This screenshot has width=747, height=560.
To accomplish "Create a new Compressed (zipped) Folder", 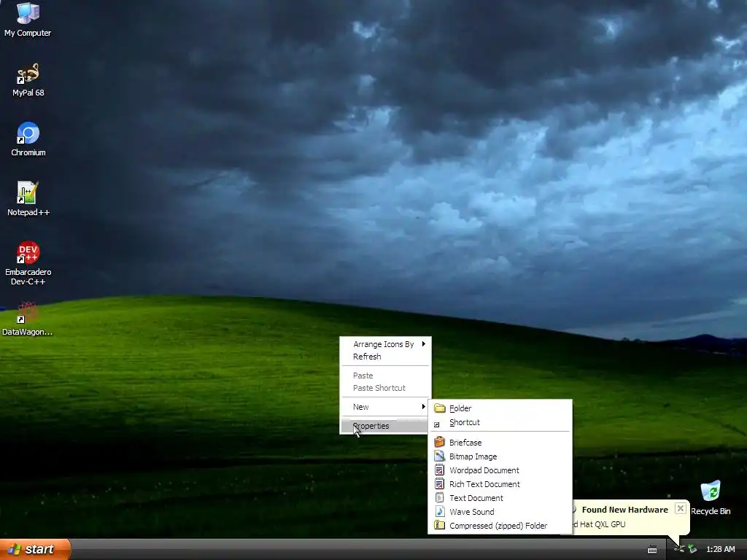I will coord(500,525).
